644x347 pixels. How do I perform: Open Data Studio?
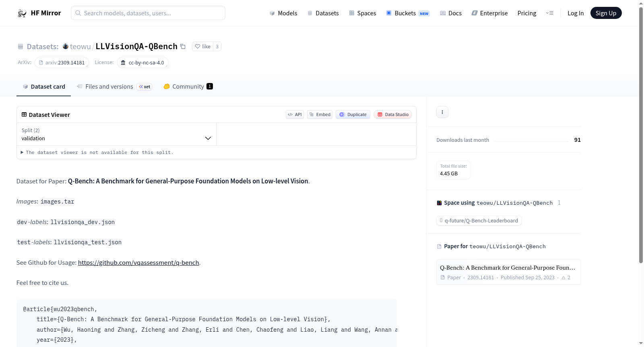393,114
